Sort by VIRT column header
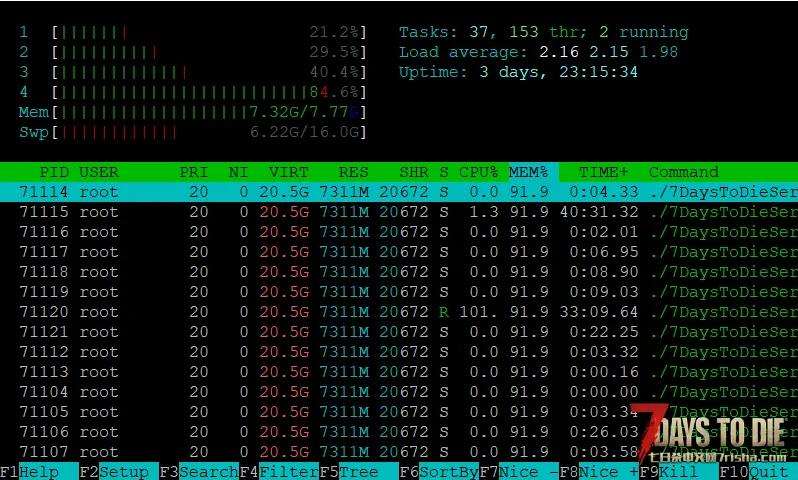 289,172
